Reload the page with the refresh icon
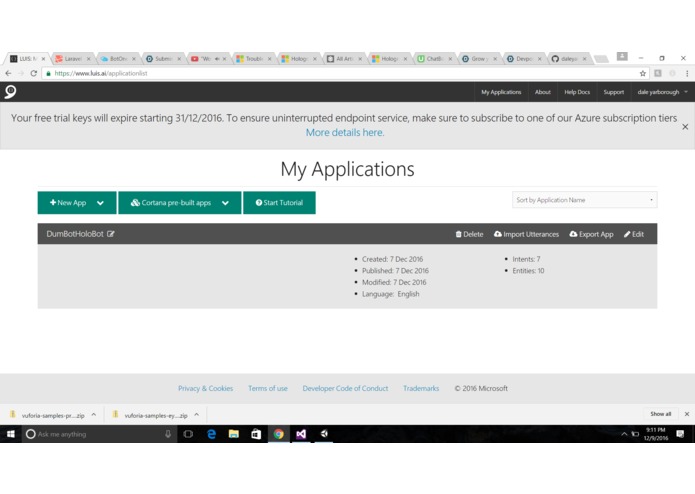695x494 pixels. pos(34,73)
